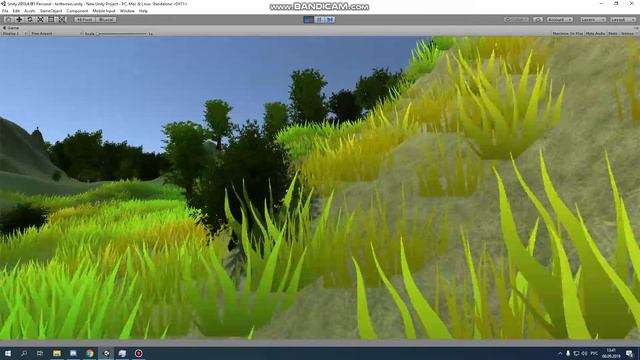Toggle Local/Global handle rotation
640x360 pixels.
106,20
